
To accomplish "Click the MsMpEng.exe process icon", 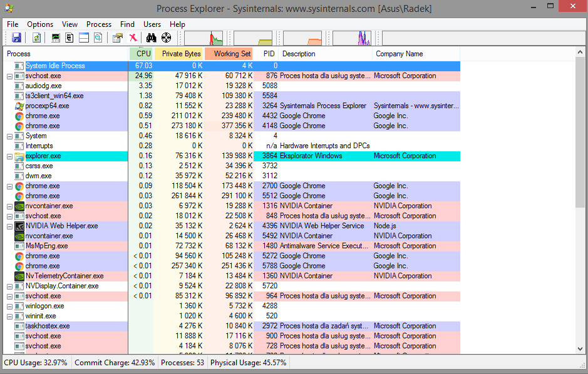I will click(x=19, y=246).
